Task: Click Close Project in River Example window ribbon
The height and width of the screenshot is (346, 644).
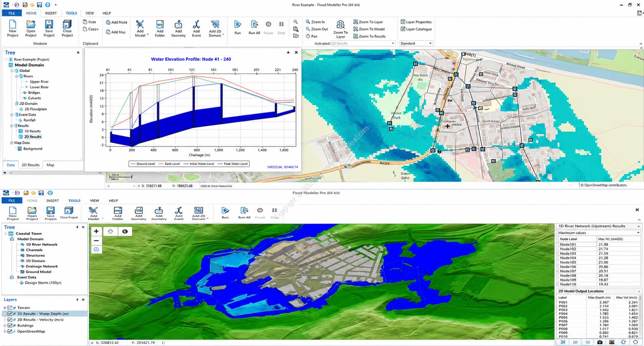Action: coord(67,29)
